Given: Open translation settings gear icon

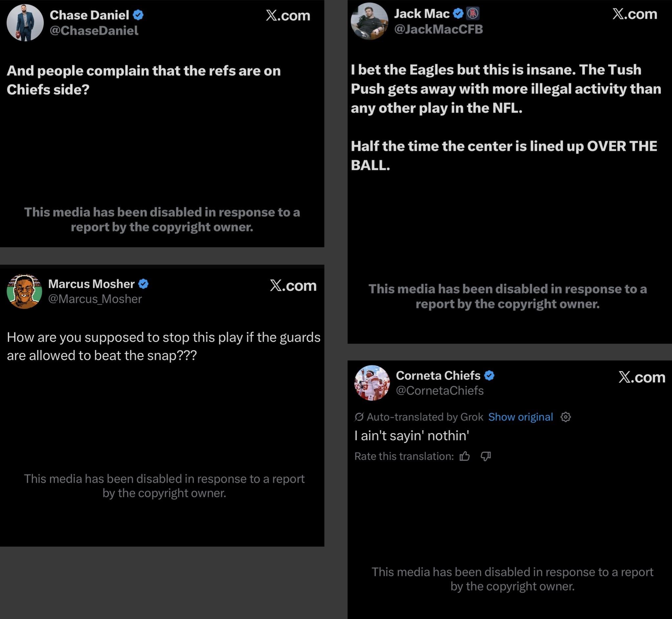Looking at the screenshot, I should 565,417.
